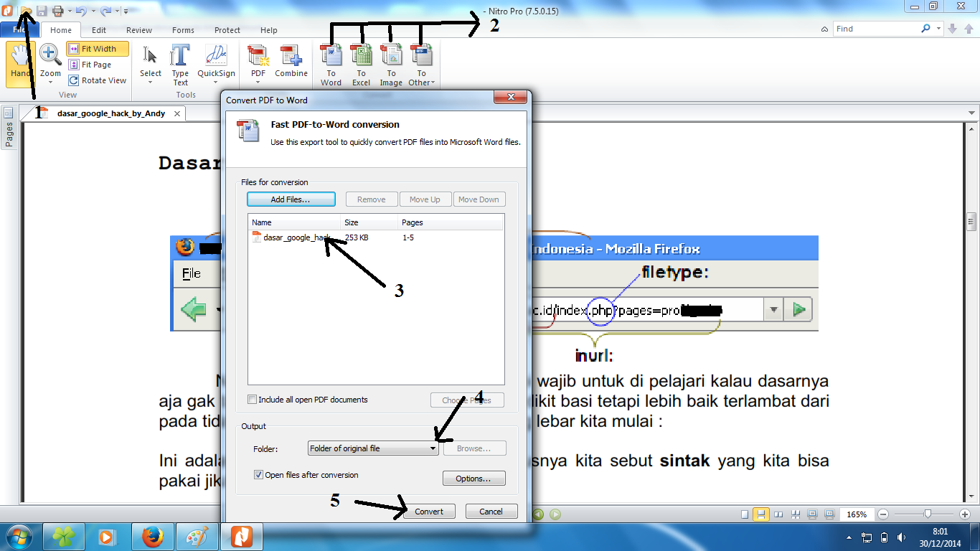Choose the Select cursor tool
This screenshot has width=980, height=551.
[x=151, y=63]
